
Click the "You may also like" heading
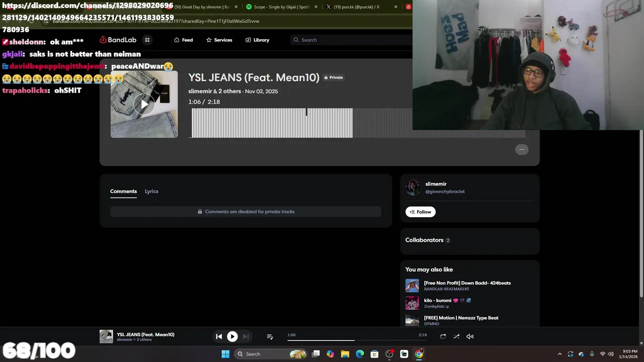point(429,269)
